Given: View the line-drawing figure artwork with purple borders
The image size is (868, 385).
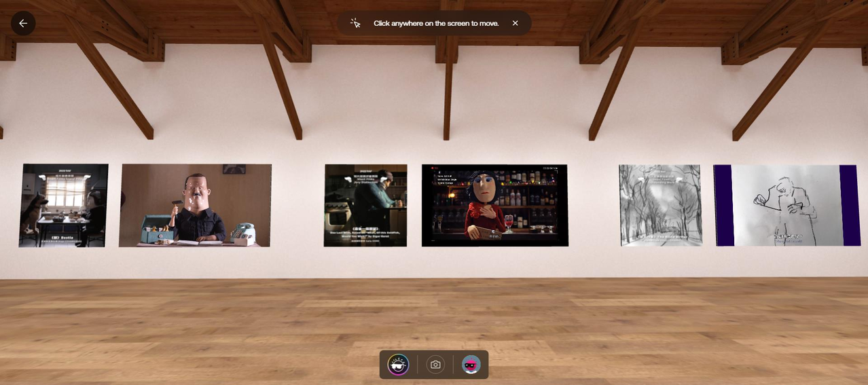Looking at the screenshot, I should click(786, 205).
